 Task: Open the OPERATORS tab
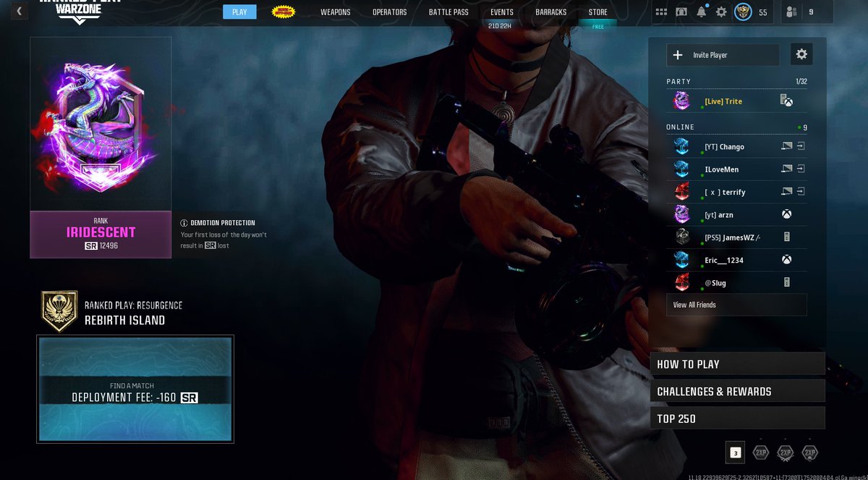[390, 12]
